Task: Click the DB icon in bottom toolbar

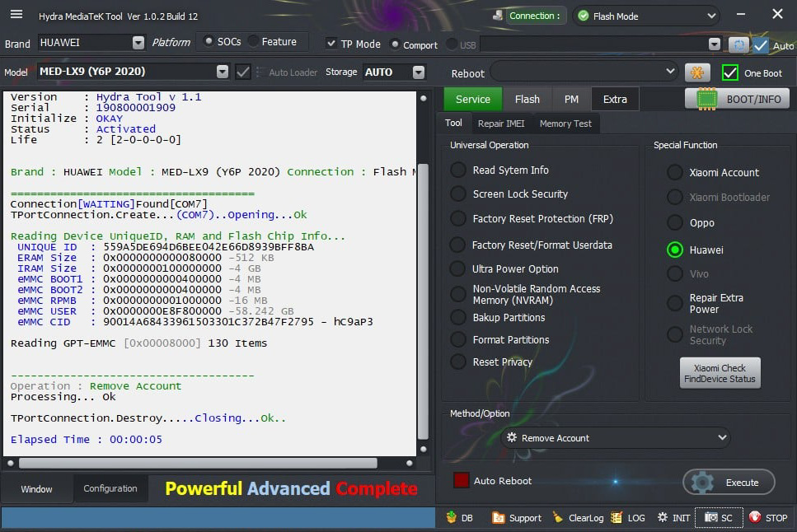Action: coord(452,517)
